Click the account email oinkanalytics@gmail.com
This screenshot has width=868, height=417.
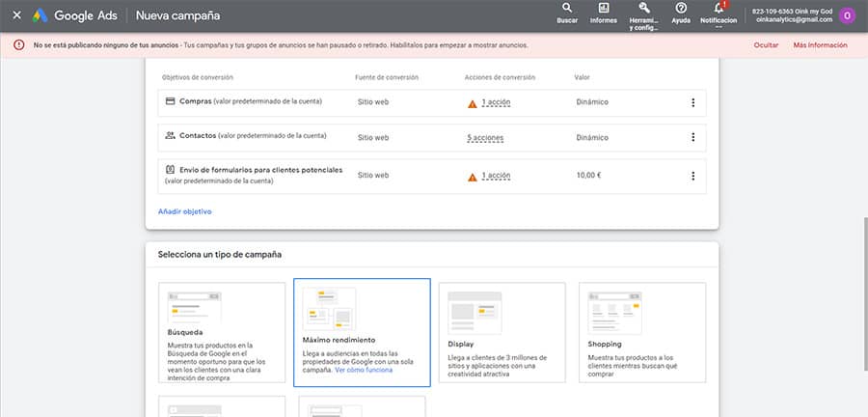click(x=795, y=19)
